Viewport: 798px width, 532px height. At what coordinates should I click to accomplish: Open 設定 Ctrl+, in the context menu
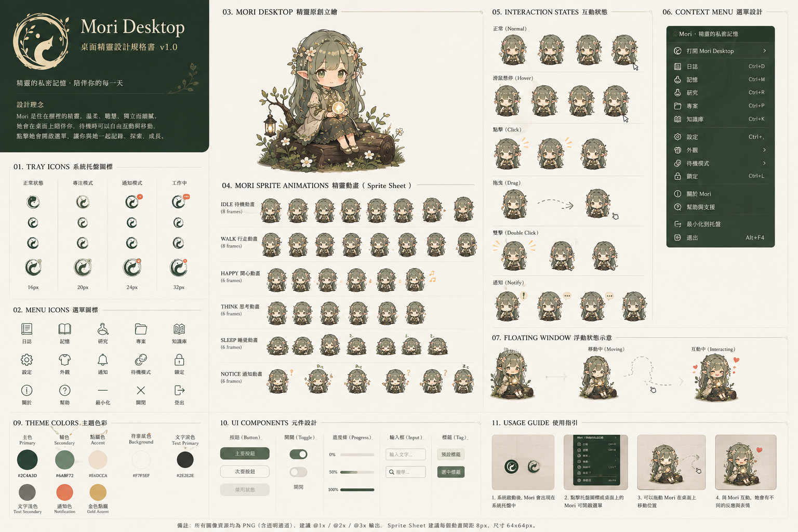pos(720,137)
